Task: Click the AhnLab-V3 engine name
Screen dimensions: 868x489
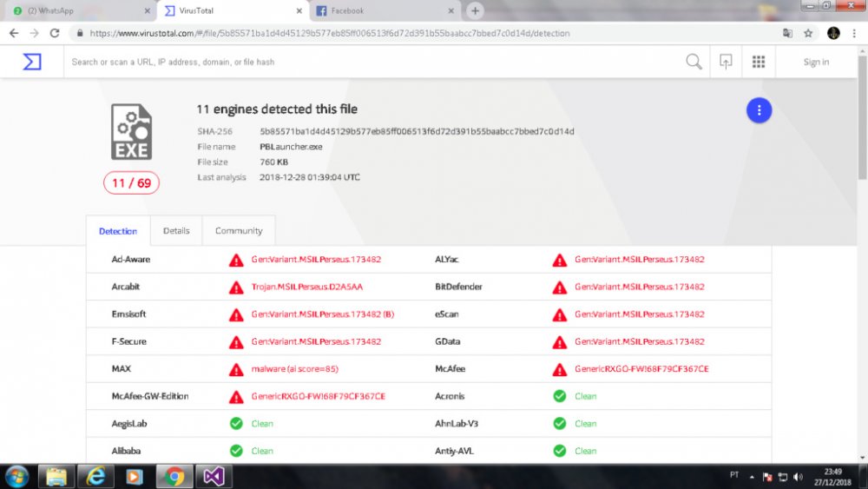Action: pos(457,424)
